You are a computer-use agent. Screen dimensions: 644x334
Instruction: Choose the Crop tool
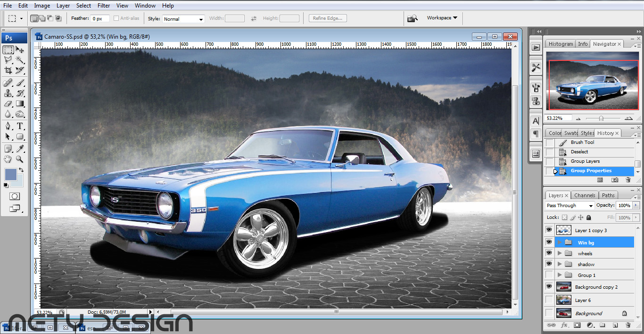[x=8, y=70]
